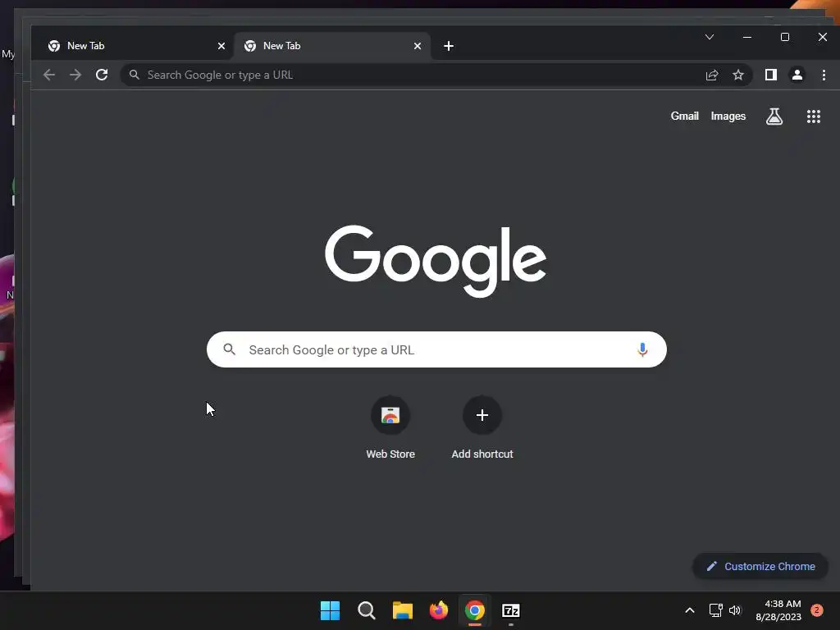Viewport: 840px width, 630px height.
Task: Open the three-dot Chrome menu
Action: (824, 75)
